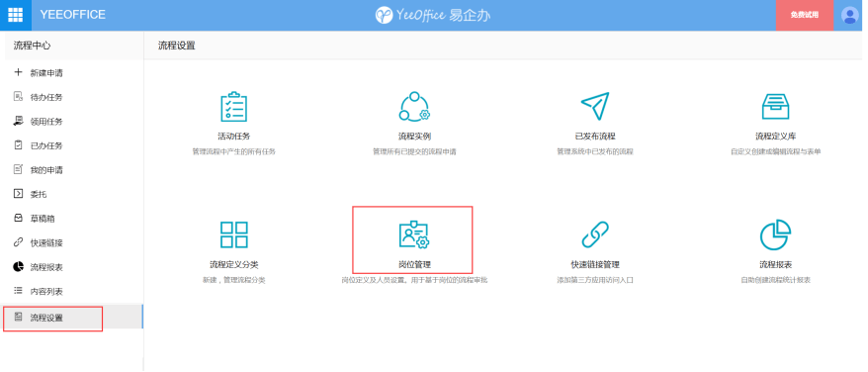Open the 流程定义库 archive box icon
The image size is (868, 372).
point(775,107)
